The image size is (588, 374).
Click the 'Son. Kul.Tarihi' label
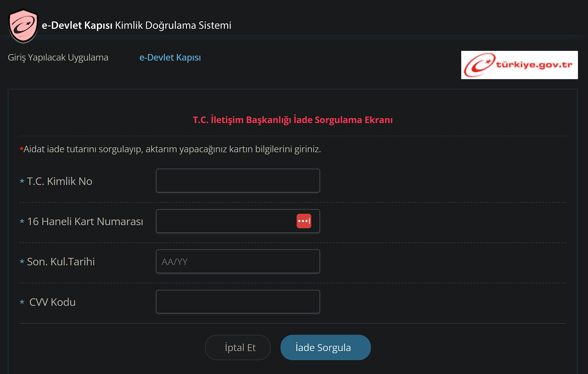[61, 262]
